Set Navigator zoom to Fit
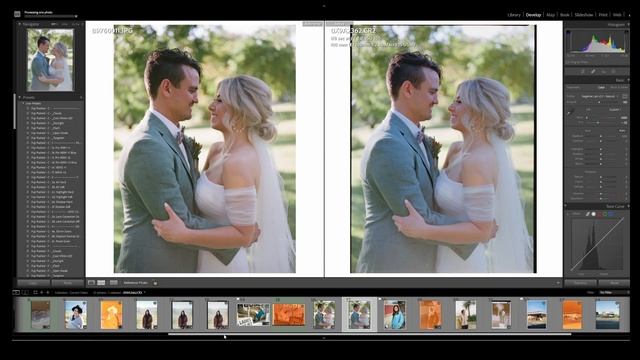Image resolution: width=640 pixels, height=360 pixels. pos(54,24)
